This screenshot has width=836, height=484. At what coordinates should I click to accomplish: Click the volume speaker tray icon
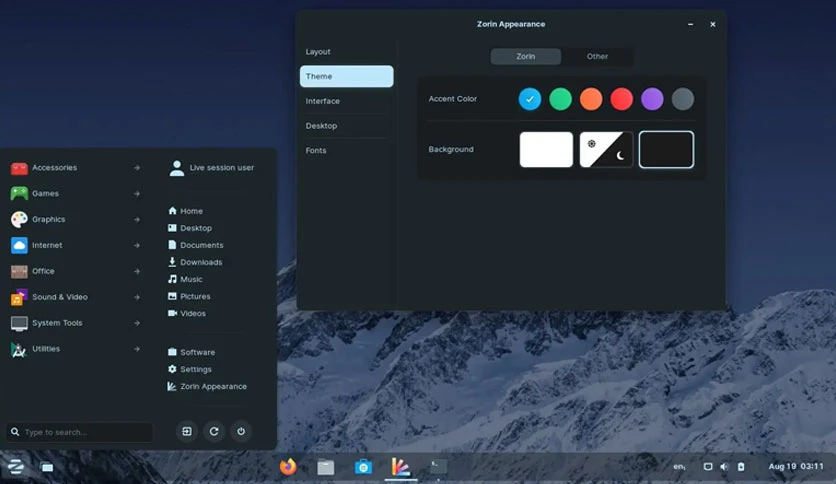[x=724, y=466]
